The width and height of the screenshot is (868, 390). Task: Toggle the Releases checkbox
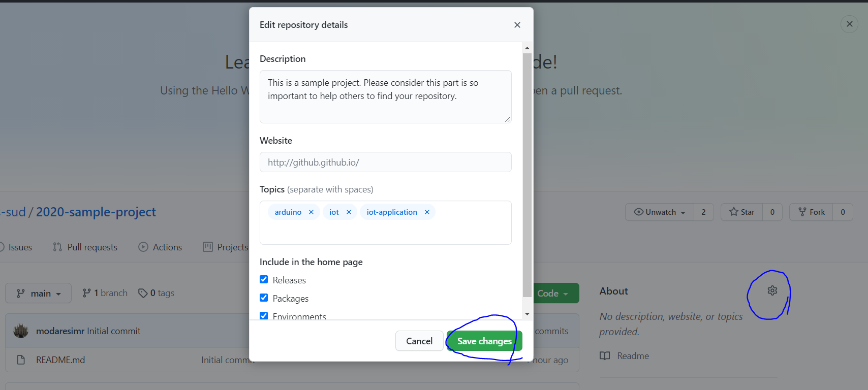click(264, 279)
